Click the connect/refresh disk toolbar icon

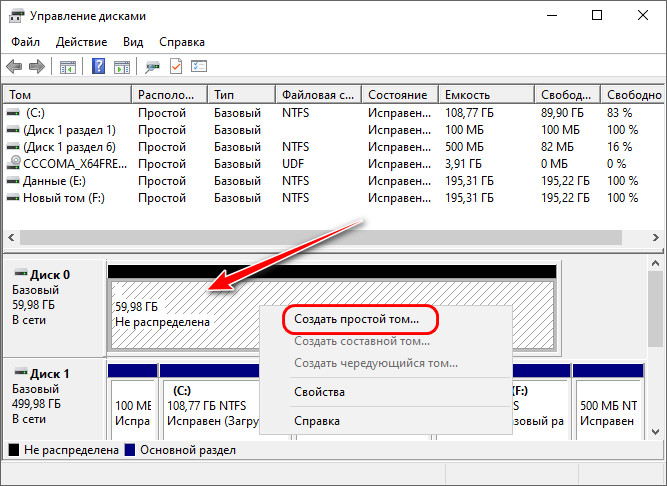[x=152, y=67]
